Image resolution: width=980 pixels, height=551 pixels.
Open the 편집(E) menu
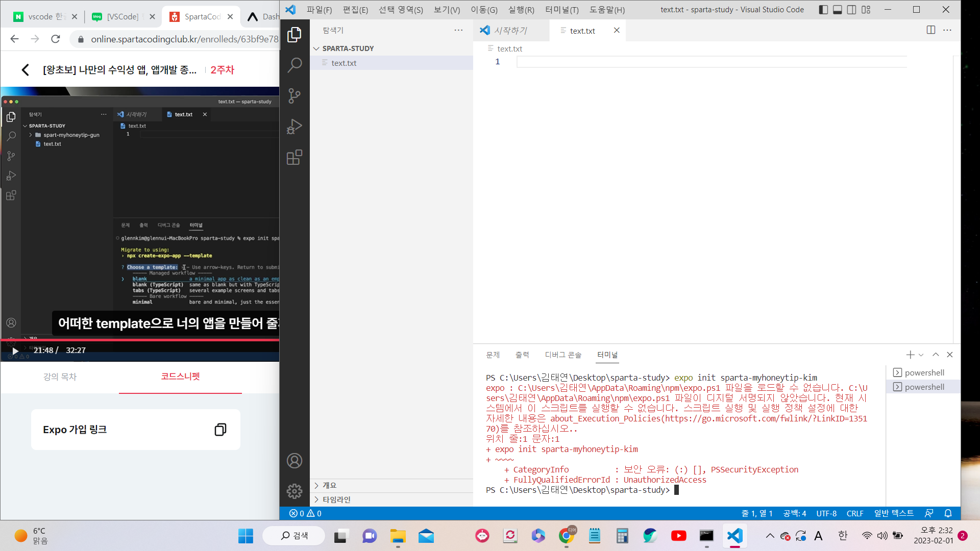click(355, 10)
